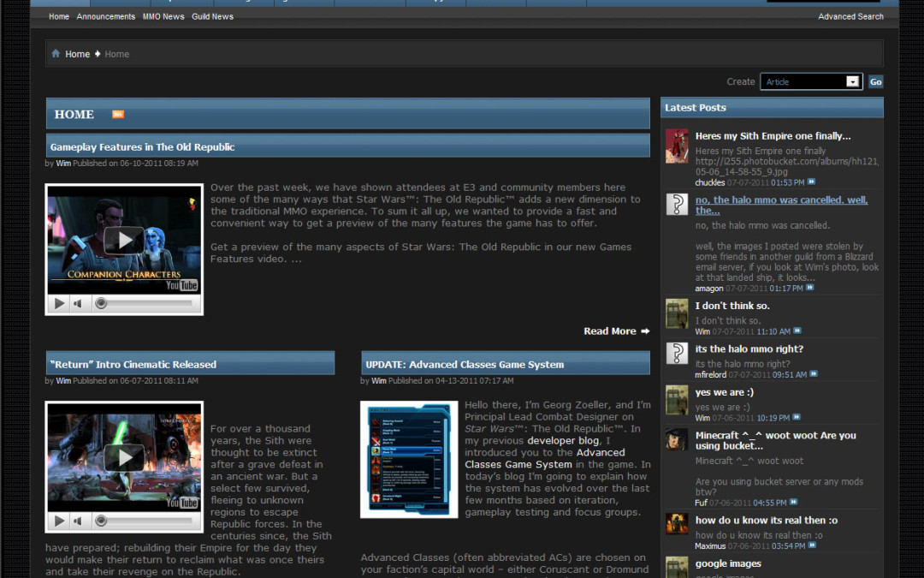Go to Wim's 10:19 PM post arrow
Viewport: 924px width, 578px height.
pyautogui.click(x=797, y=418)
